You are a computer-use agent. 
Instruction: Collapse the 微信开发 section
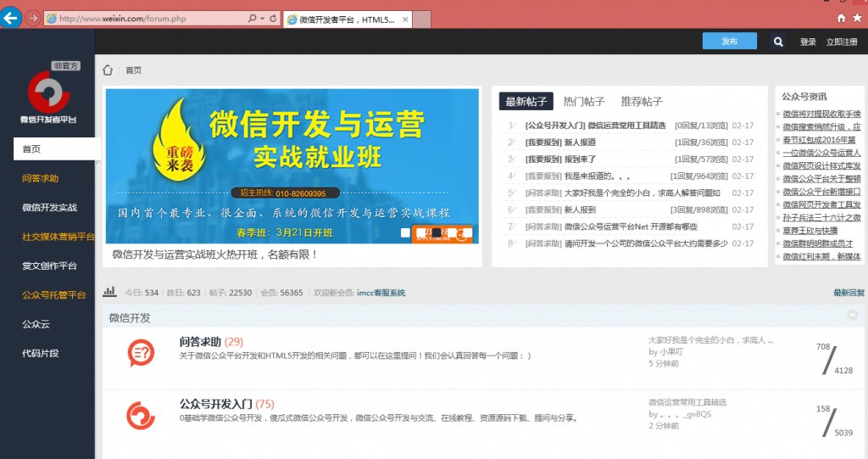[853, 315]
